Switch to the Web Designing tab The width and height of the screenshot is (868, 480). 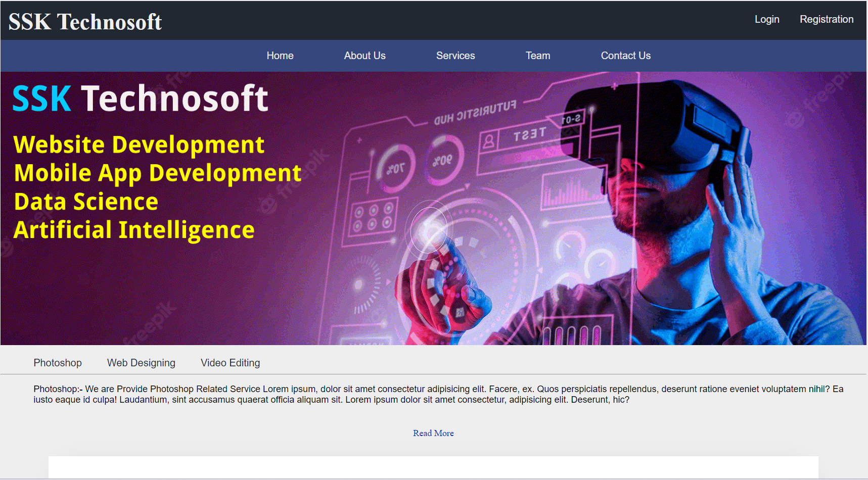pos(141,363)
